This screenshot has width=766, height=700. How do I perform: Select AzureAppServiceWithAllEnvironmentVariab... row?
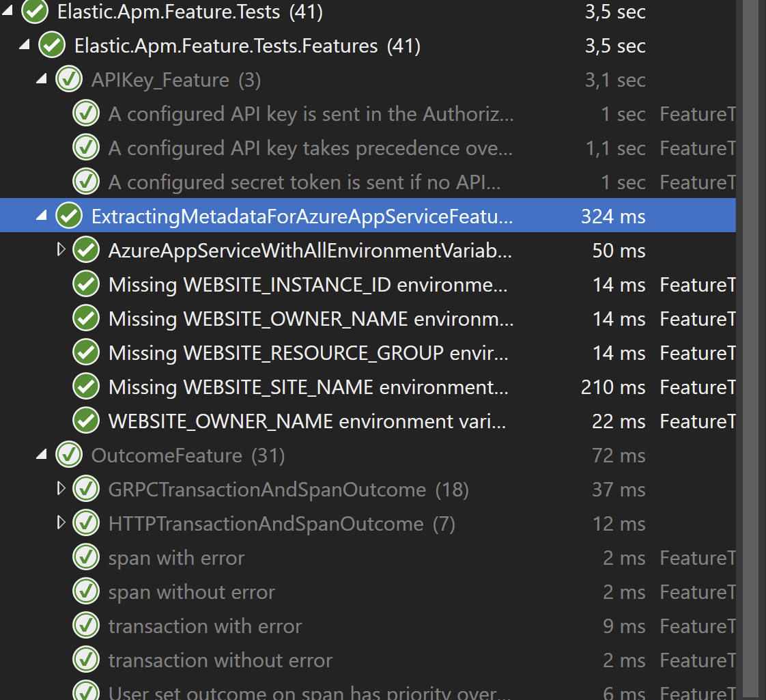point(368,250)
